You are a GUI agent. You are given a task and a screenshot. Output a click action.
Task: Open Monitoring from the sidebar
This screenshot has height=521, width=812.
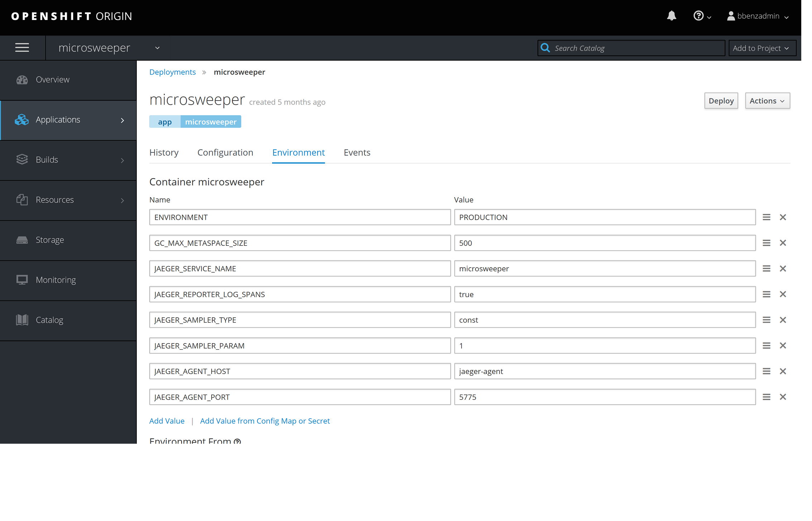pos(55,280)
